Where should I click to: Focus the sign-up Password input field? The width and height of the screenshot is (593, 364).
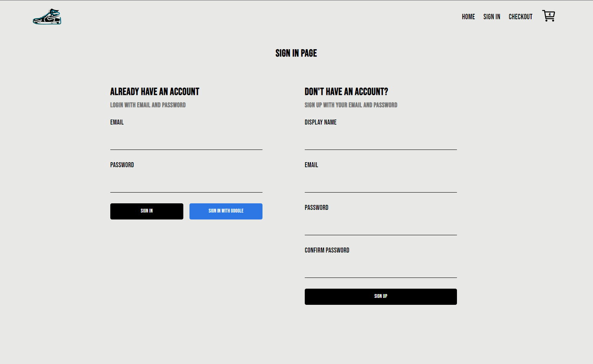pos(381,226)
